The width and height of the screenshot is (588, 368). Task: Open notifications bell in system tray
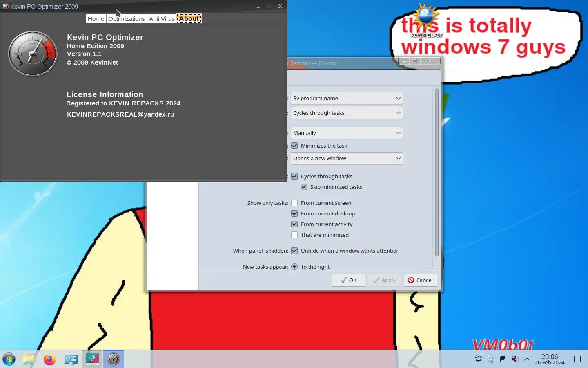(479, 359)
